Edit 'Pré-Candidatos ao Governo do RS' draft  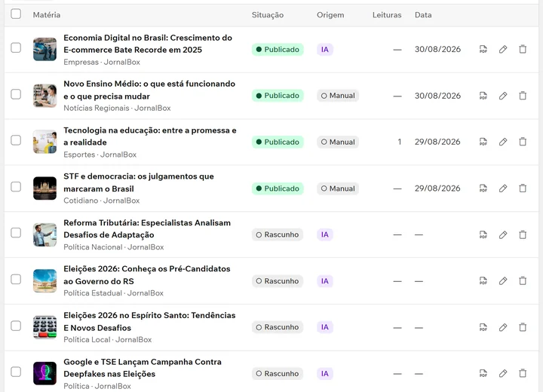(503, 281)
